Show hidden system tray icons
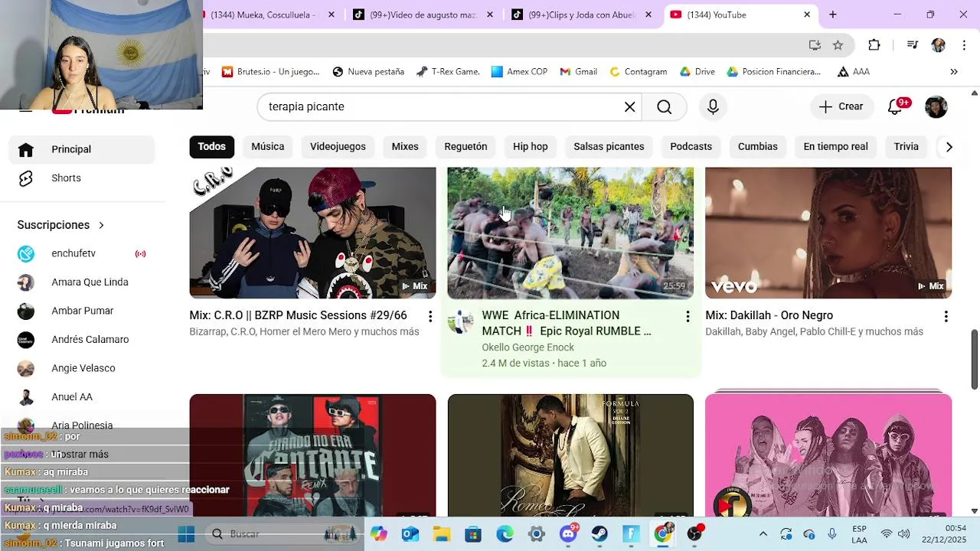980x551 pixels. coord(763,533)
